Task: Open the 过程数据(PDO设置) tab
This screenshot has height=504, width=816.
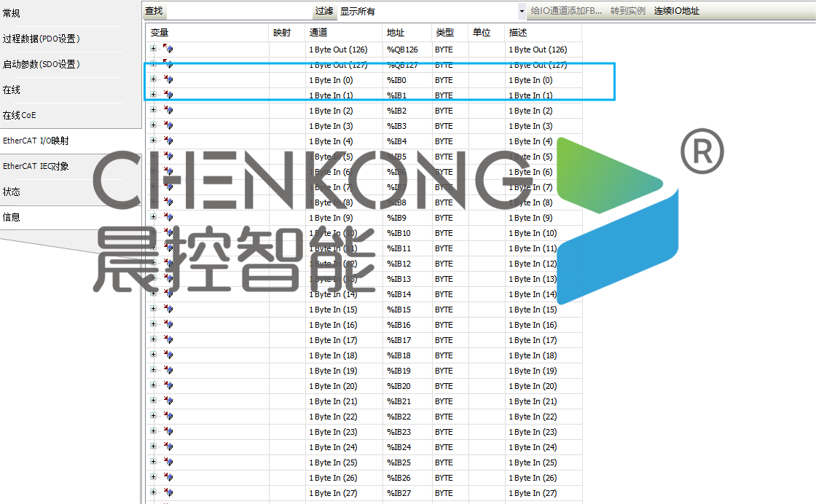Action: pos(41,39)
